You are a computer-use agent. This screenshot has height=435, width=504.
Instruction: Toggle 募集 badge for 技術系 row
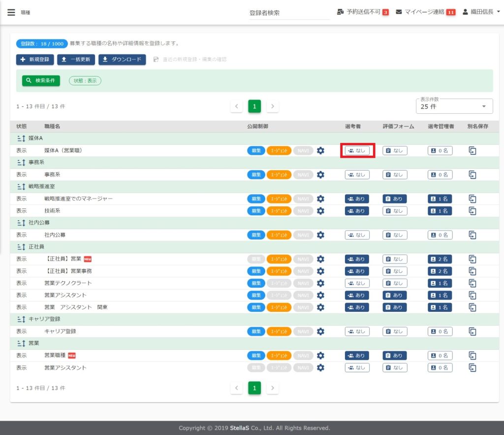[x=256, y=211]
